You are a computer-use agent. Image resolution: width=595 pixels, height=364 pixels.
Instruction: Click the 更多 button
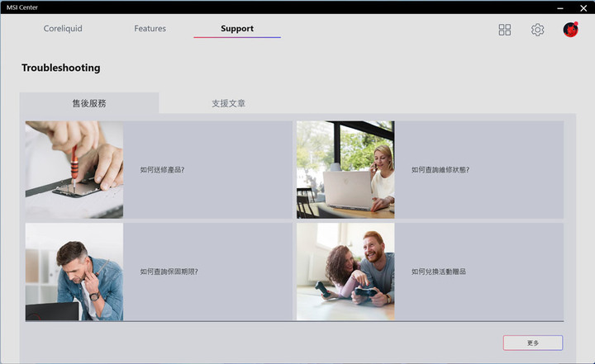pos(533,343)
